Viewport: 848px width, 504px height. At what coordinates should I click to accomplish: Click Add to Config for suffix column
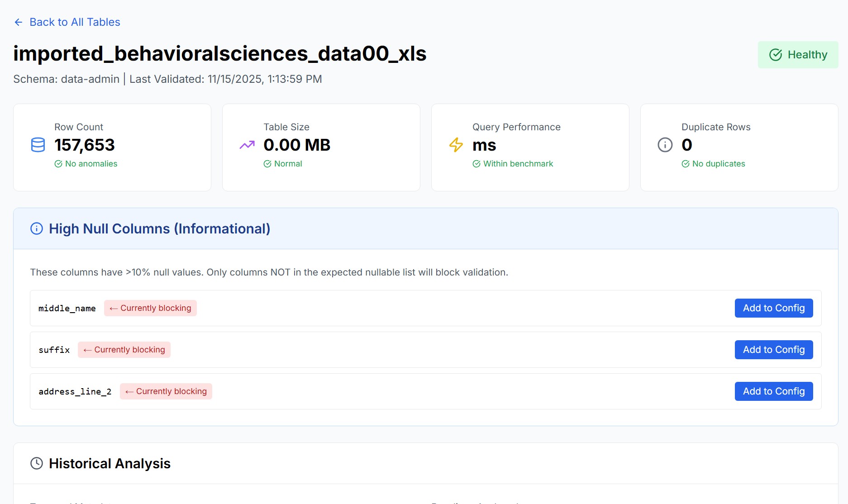coord(773,349)
